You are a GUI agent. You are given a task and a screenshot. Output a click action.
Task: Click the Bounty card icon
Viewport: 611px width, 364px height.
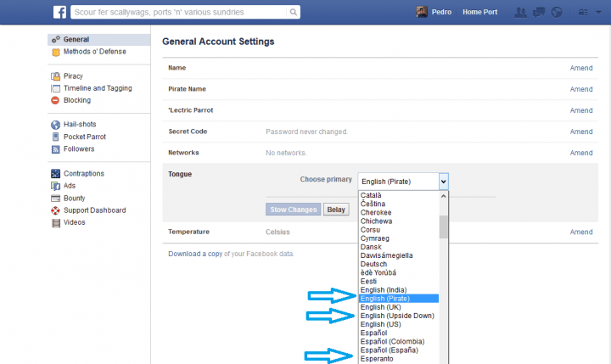click(56, 199)
